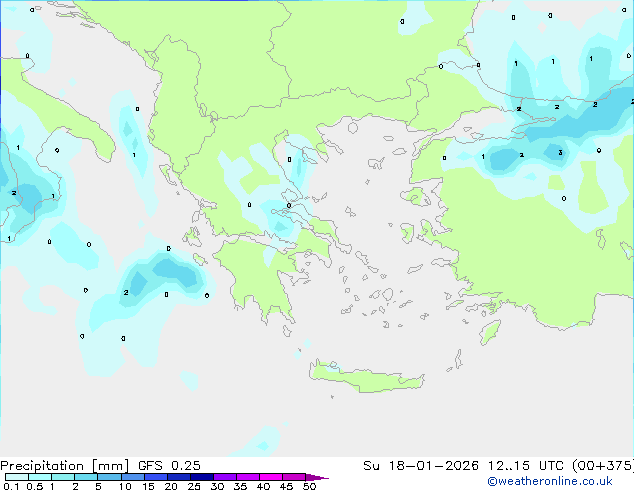Select the 30–35 mm purple legend swatch

point(225,477)
